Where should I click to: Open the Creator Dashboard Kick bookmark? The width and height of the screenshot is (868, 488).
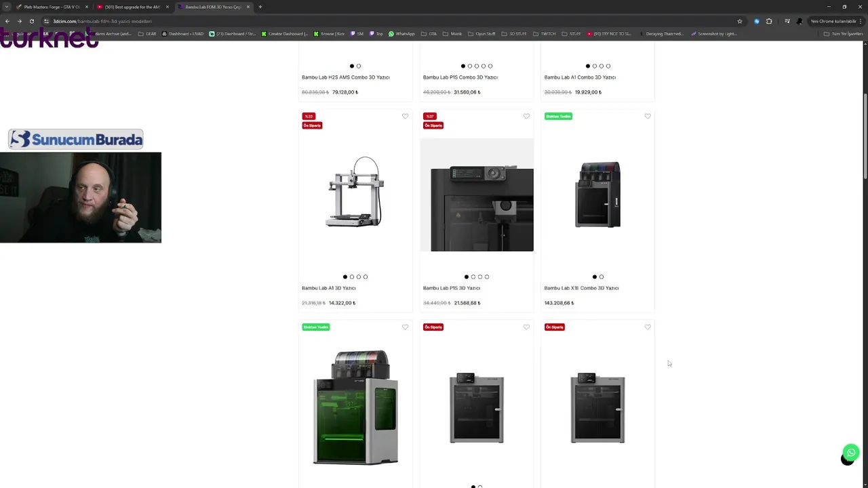284,34
